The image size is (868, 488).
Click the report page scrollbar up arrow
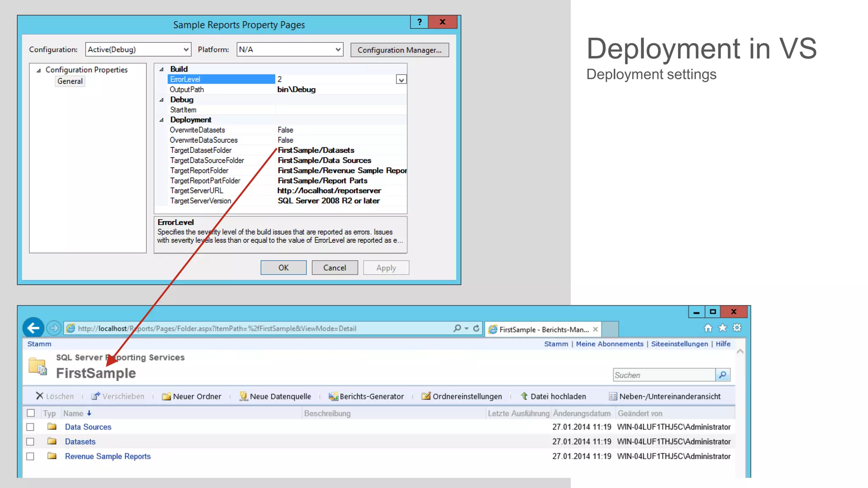(740, 351)
